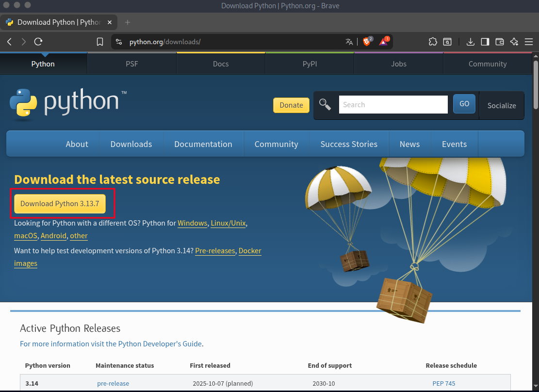Open the Documentation navigation menu
Image resolution: width=539 pixels, height=392 pixels.
pos(203,144)
